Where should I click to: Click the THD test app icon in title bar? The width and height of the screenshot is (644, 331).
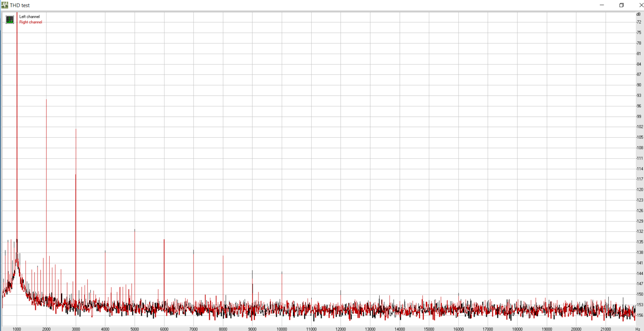pos(4,5)
